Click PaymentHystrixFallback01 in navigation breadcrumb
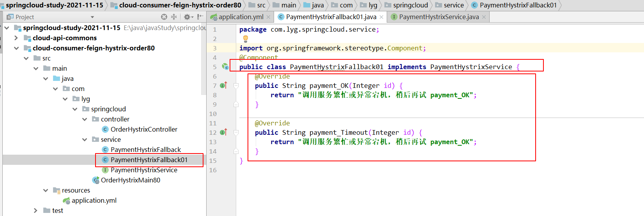The height and width of the screenshot is (216, 644). pos(518,5)
